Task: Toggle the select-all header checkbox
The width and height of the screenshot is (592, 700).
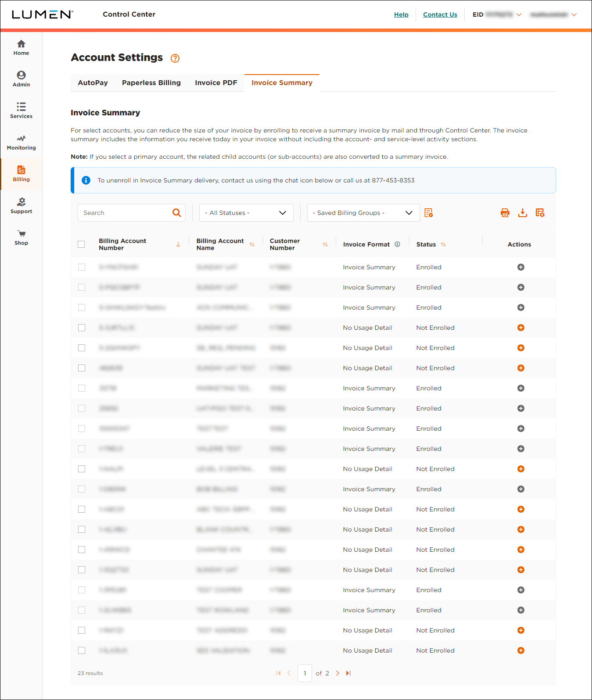Action: click(81, 244)
